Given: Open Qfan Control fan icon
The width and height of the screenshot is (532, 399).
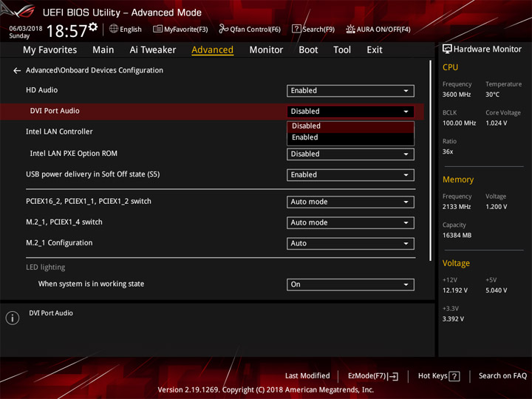Looking at the screenshot, I should (223, 29).
